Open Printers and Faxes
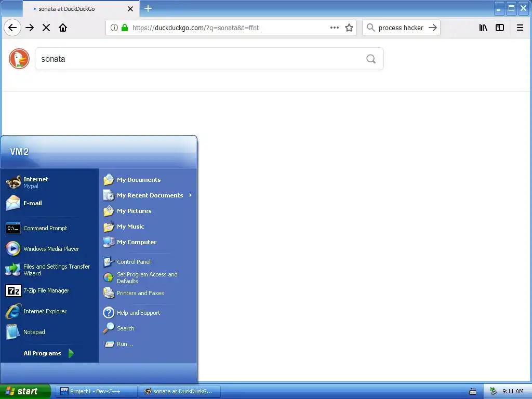The image size is (532, 399). 148,293
